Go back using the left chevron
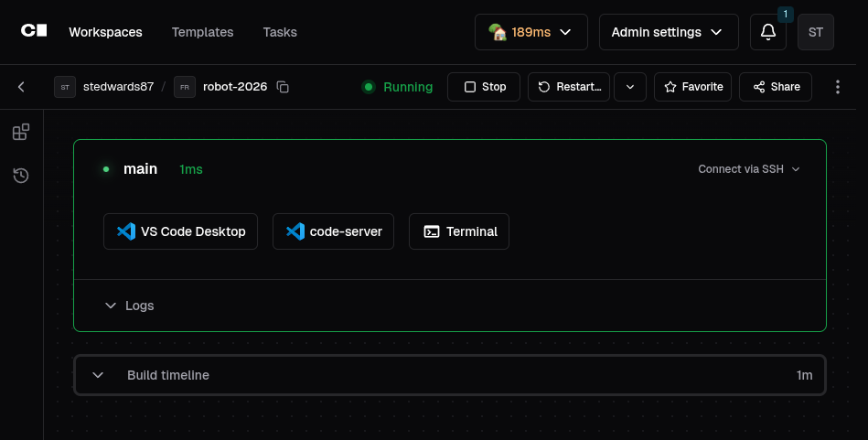 click(21, 87)
